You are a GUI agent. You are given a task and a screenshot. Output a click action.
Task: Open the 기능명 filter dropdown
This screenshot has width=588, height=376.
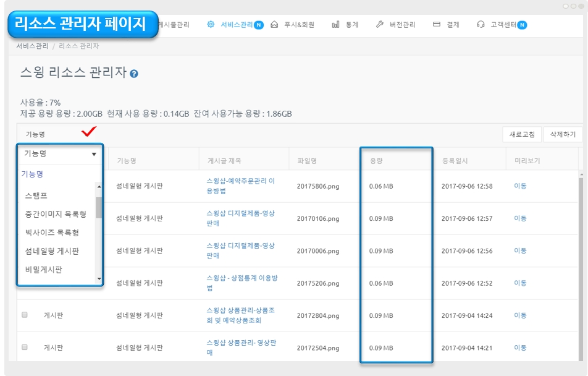[x=60, y=154]
